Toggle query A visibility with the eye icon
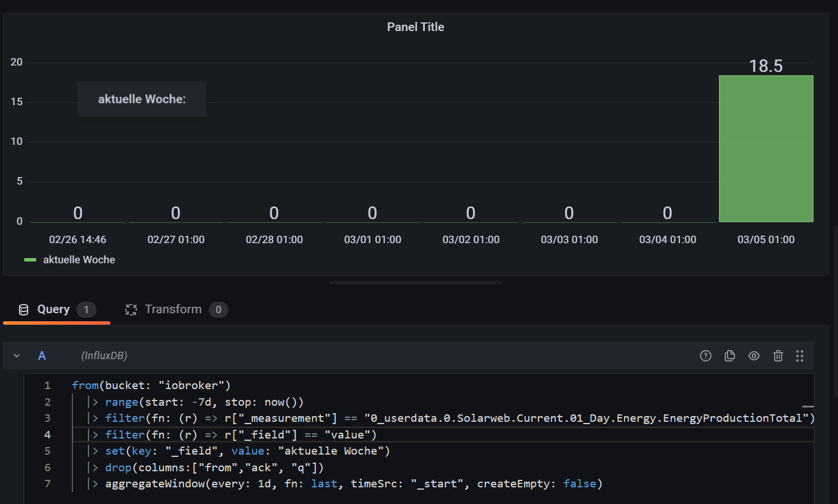 (754, 356)
